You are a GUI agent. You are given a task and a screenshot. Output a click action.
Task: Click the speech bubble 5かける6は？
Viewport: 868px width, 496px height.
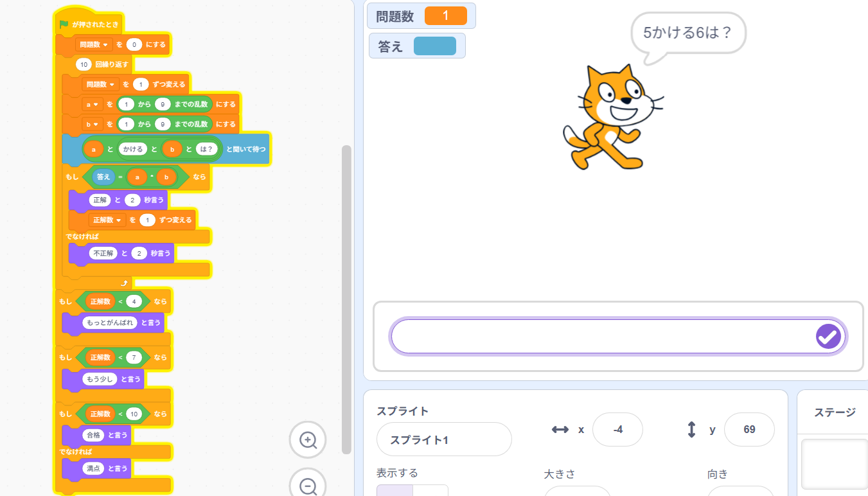click(x=688, y=33)
